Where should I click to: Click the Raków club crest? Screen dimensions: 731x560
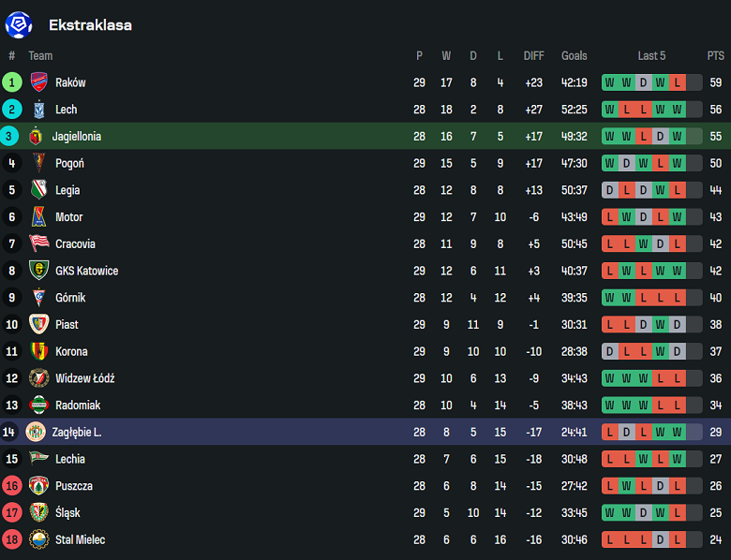pyautogui.click(x=38, y=82)
